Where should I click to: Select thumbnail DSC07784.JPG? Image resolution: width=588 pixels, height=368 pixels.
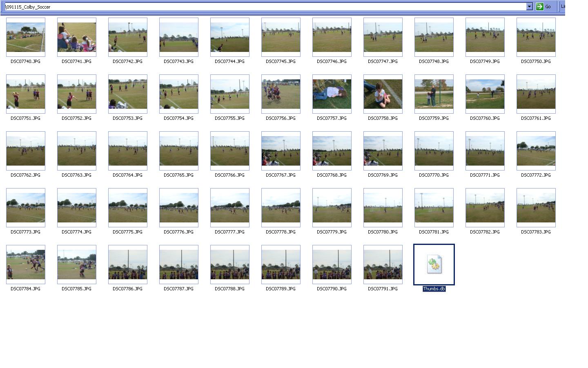26,265
